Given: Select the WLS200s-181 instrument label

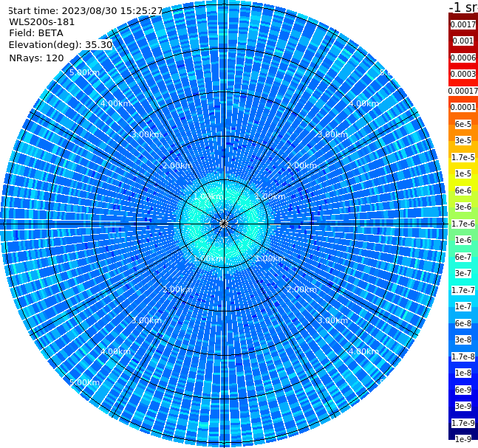Looking at the screenshot, I should [42, 22].
